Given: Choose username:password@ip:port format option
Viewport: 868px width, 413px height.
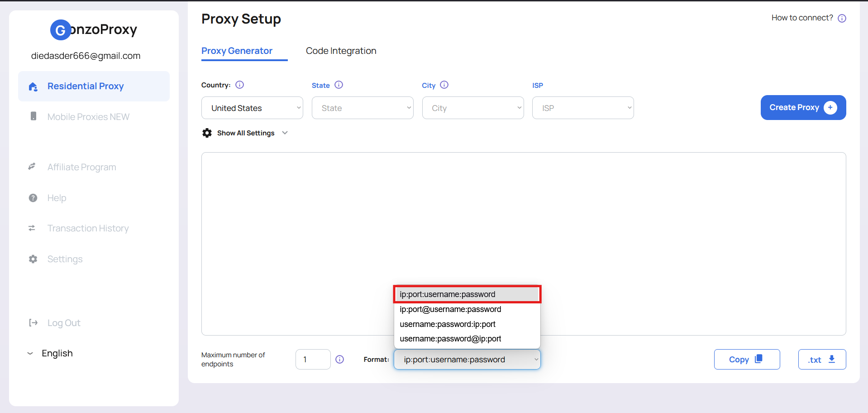Looking at the screenshot, I should (x=450, y=339).
